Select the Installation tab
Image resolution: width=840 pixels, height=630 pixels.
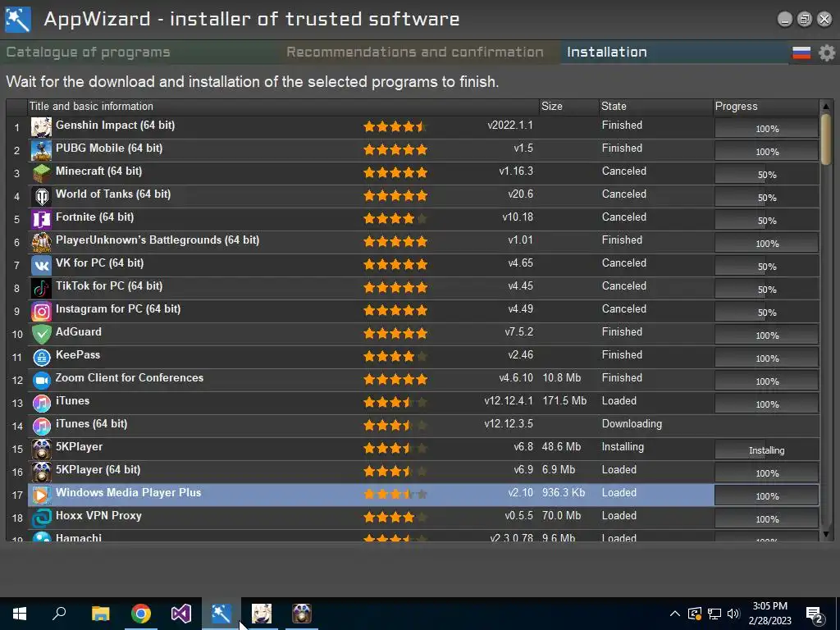click(x=606, y=52)
